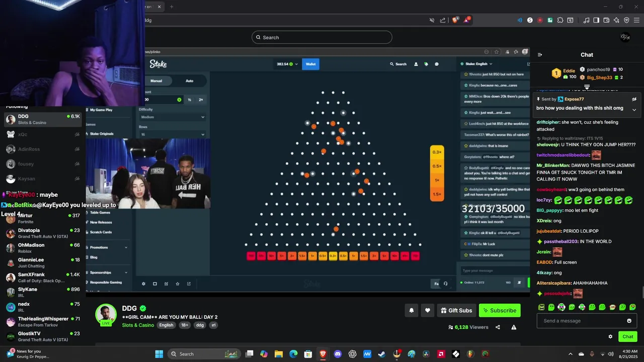Image resolution: width=644 pixels, height=362 pixels.
Task: Open the emoji picker in message box
Action: (629, 321)
